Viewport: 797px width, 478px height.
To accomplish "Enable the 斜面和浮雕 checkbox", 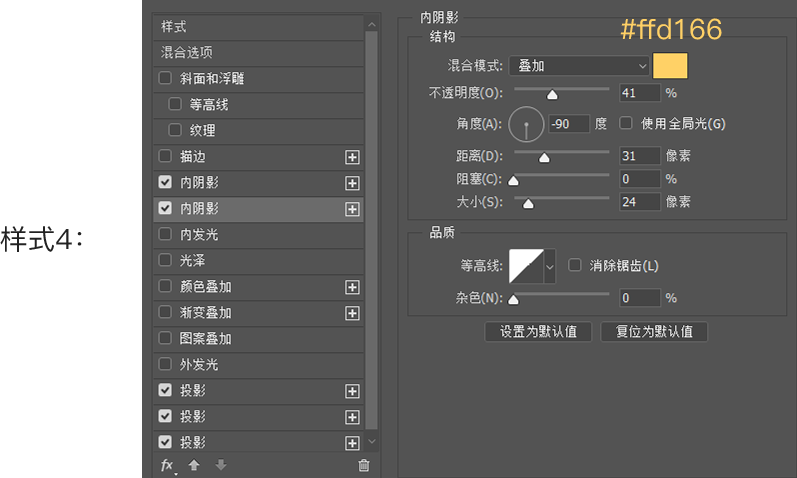I will click(165, 78).
